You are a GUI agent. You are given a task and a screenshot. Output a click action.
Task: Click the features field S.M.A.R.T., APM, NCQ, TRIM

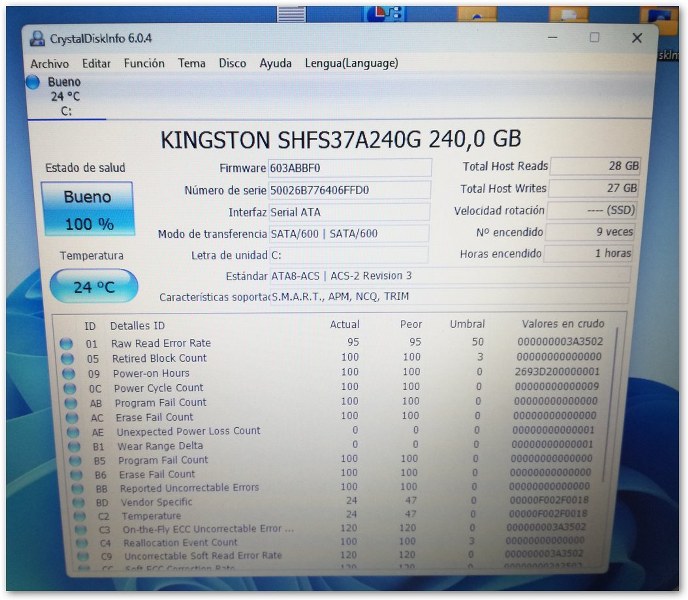[x=449, y=296]
